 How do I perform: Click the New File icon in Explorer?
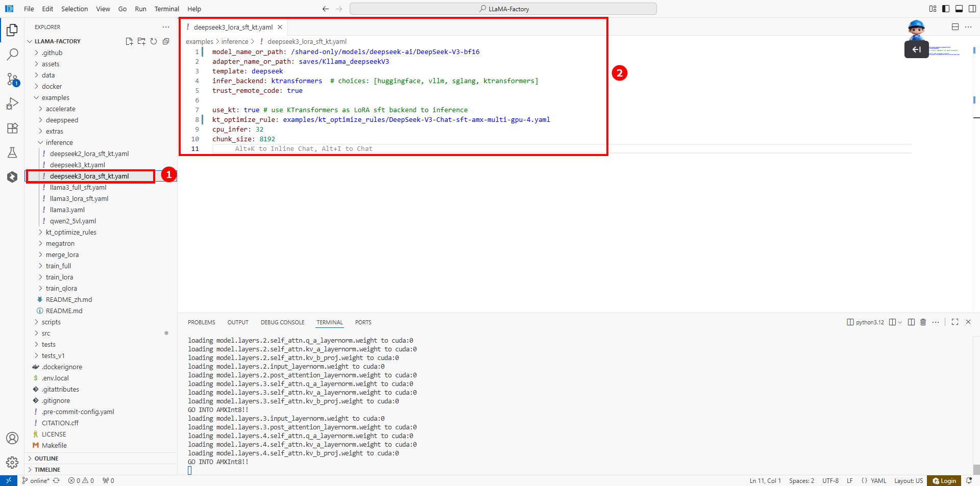click(129, 41)
